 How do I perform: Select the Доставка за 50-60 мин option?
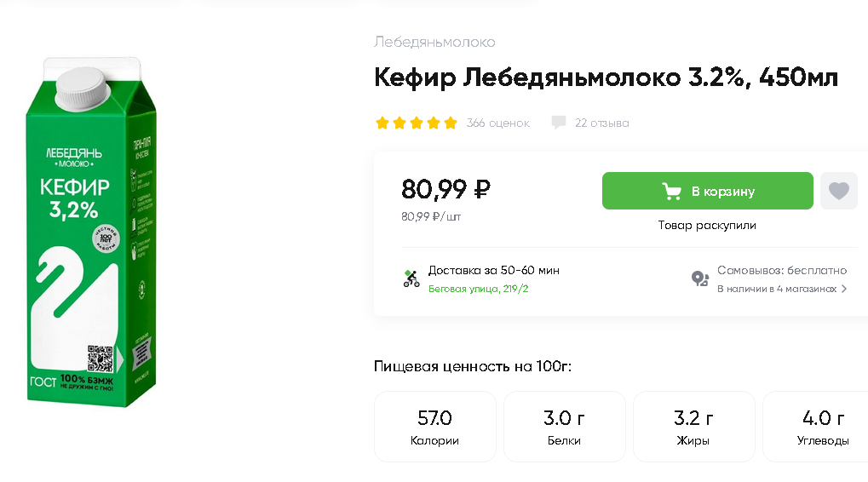pos(493,271)
